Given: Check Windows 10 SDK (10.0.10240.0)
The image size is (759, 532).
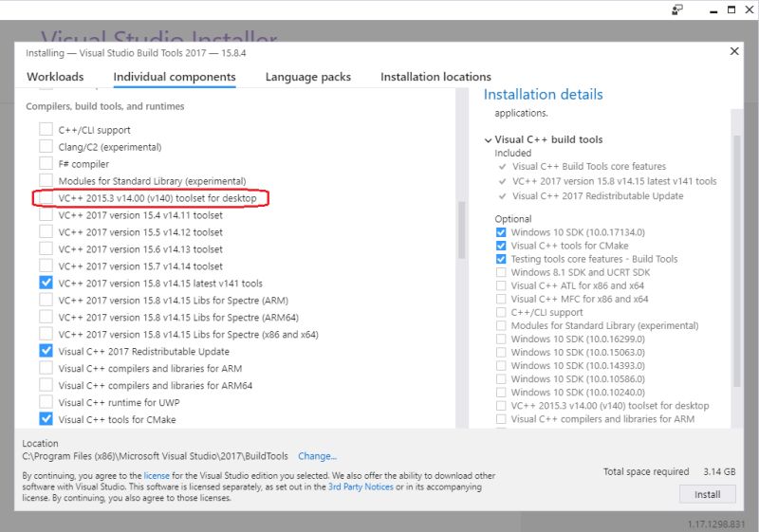Looking at the screenshot, I should pyautogui.click(x=501, y=393).
